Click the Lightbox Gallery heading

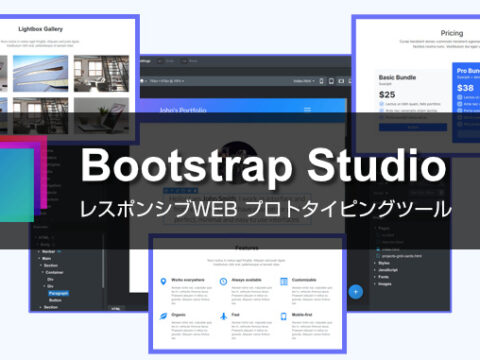[41, 29]
